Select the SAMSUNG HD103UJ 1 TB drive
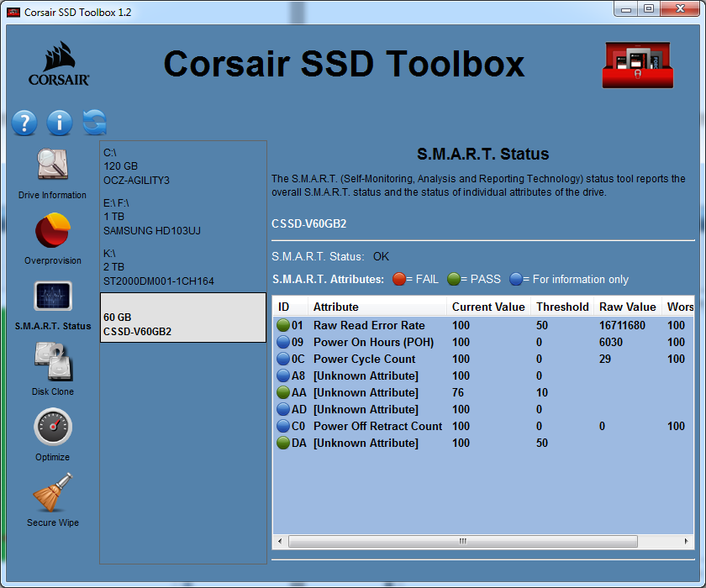This screenshot has height=588, width=706. click(183, 217)
